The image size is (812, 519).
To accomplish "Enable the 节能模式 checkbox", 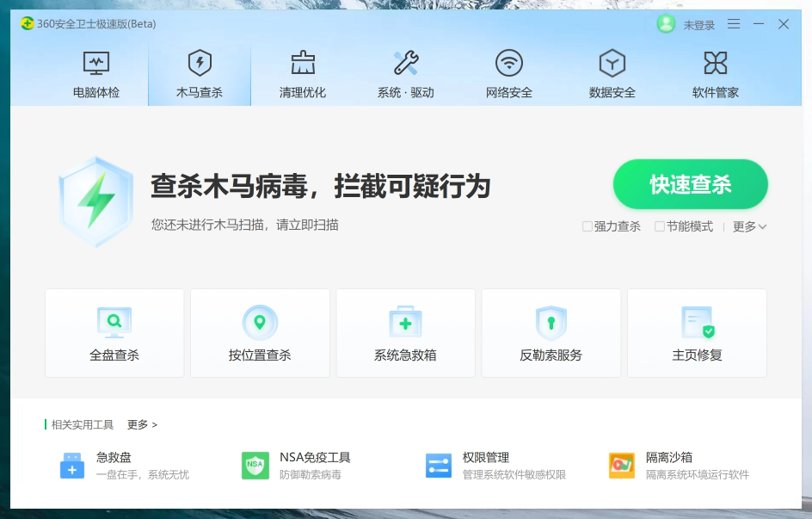I will [660, 226].
